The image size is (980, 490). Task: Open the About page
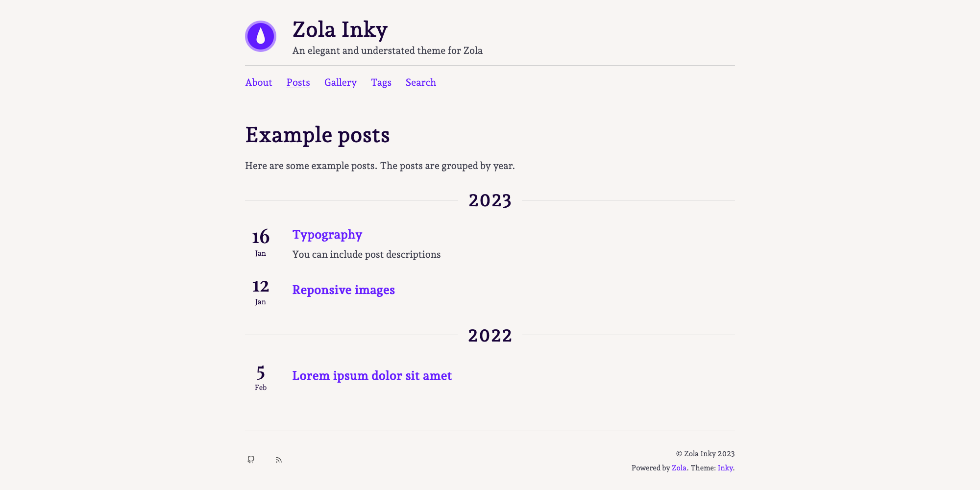(x=258, y=82)
